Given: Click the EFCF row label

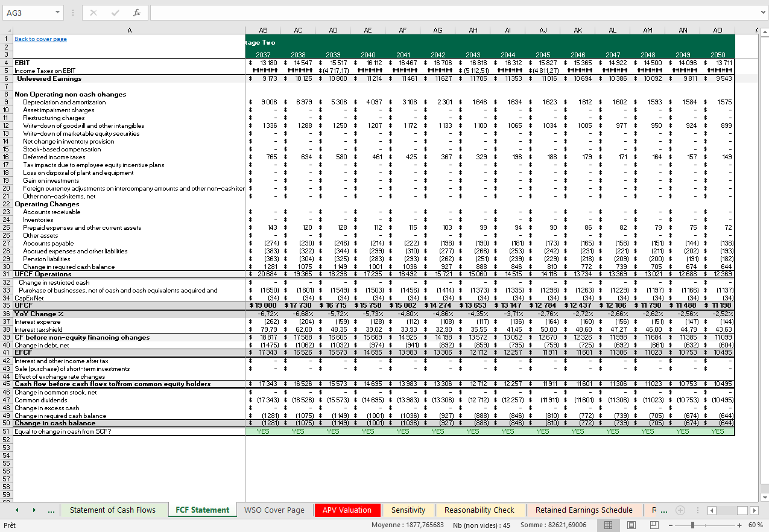Looking at the screenshot, I should 23,352.
